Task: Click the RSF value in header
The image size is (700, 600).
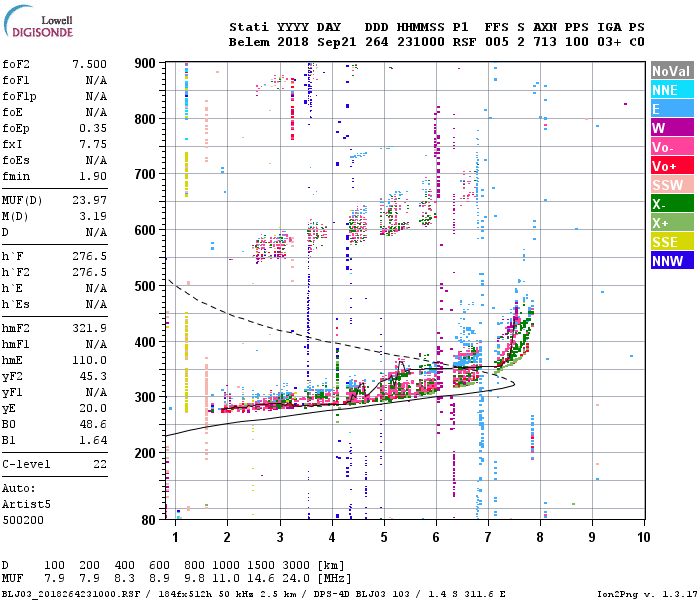Action: pos(464,42)
